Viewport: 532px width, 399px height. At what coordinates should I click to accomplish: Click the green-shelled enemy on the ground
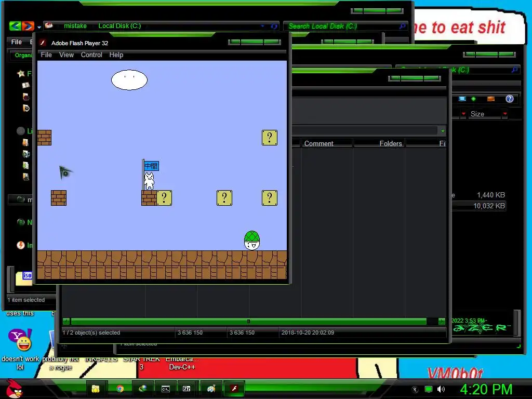(252, 241)
